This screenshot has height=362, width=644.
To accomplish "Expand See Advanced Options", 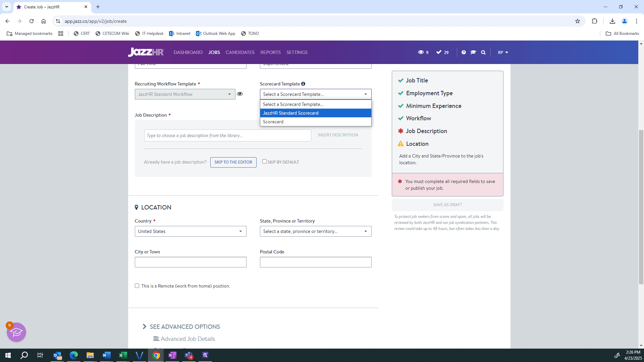I will click(181, 326).
